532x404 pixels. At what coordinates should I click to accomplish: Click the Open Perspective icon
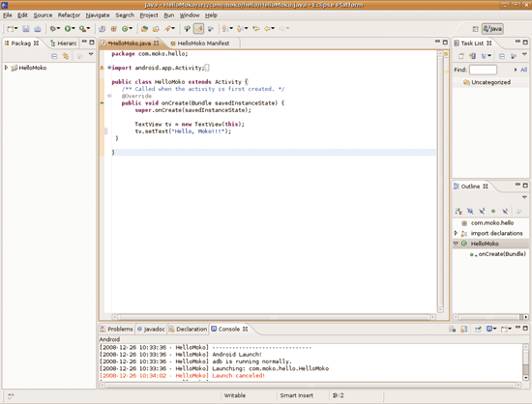(475, 29)
